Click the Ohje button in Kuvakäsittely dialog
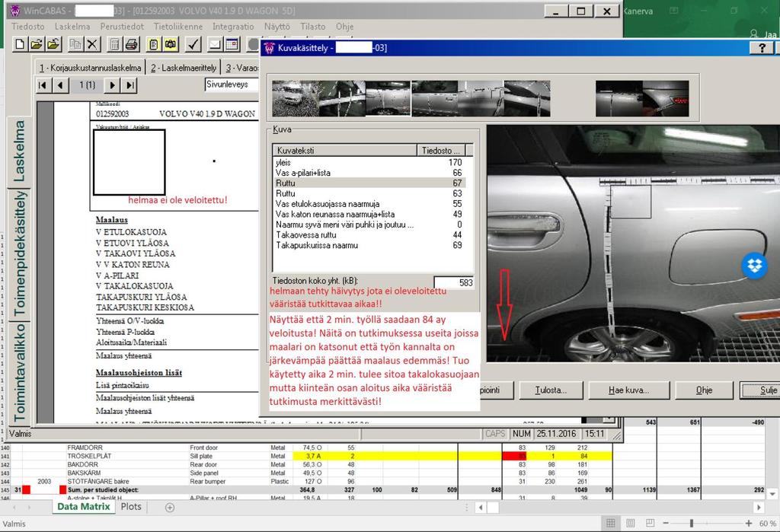780x532 pixels. 704,390
